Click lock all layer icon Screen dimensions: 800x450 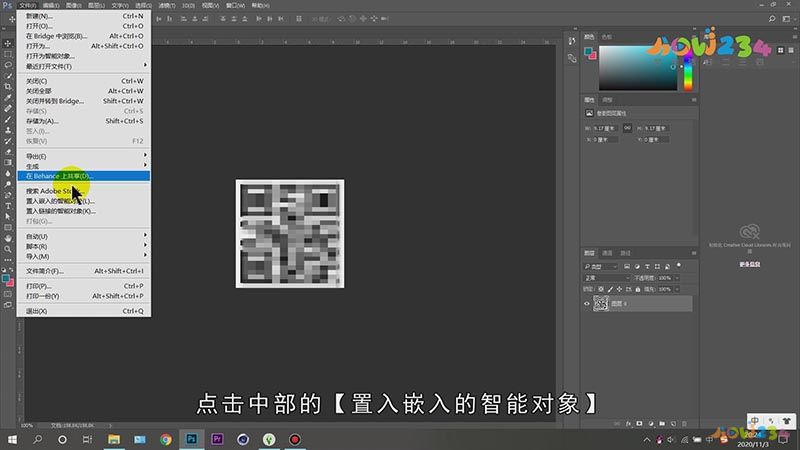point(638,289)
